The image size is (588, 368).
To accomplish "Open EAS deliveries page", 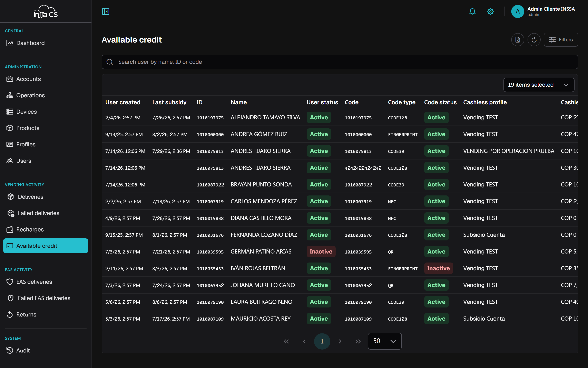I will (46, 282).
